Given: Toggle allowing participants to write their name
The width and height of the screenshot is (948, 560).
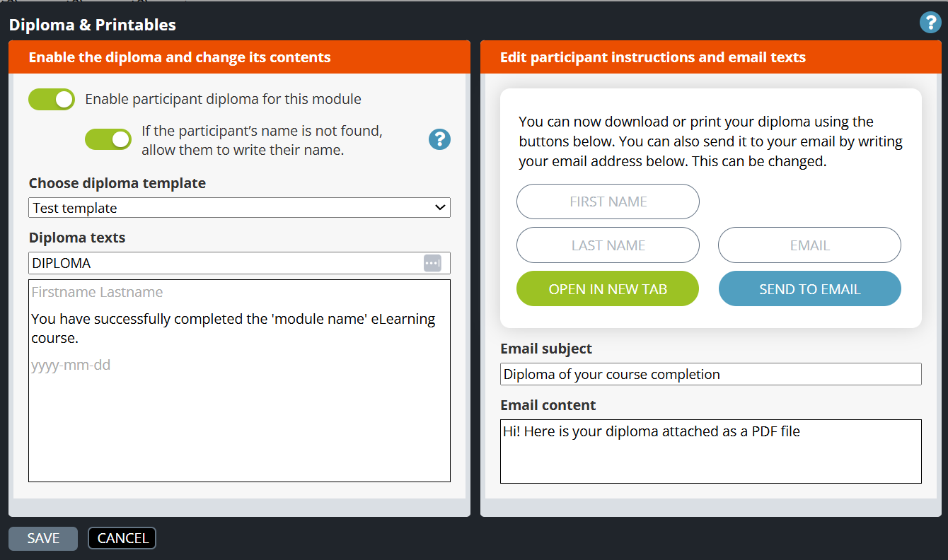Looking at the screenshot, I should [108, 140].
